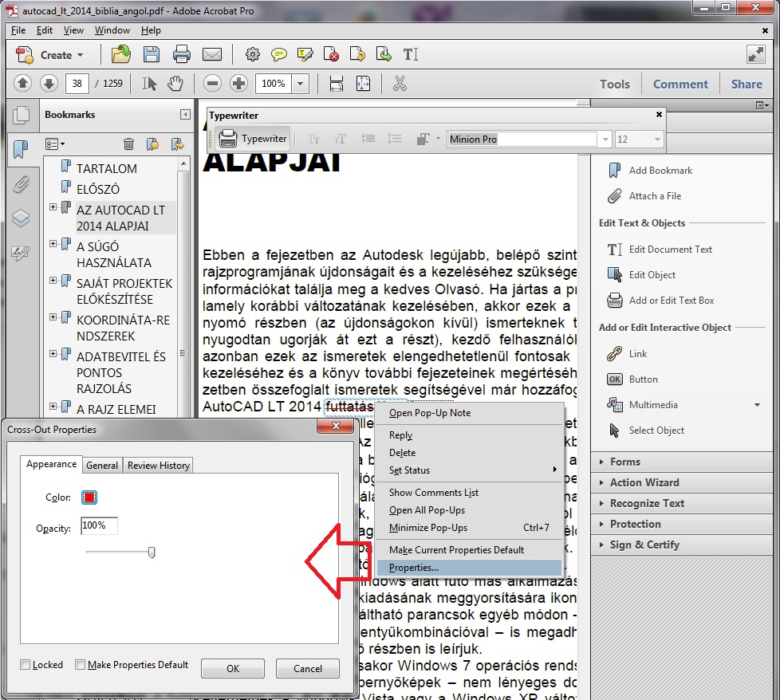Zoom out with minus button

click(x=212, y=84)
